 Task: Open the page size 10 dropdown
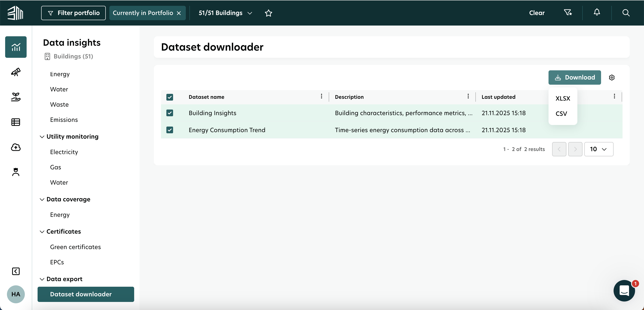click(599, 149)
